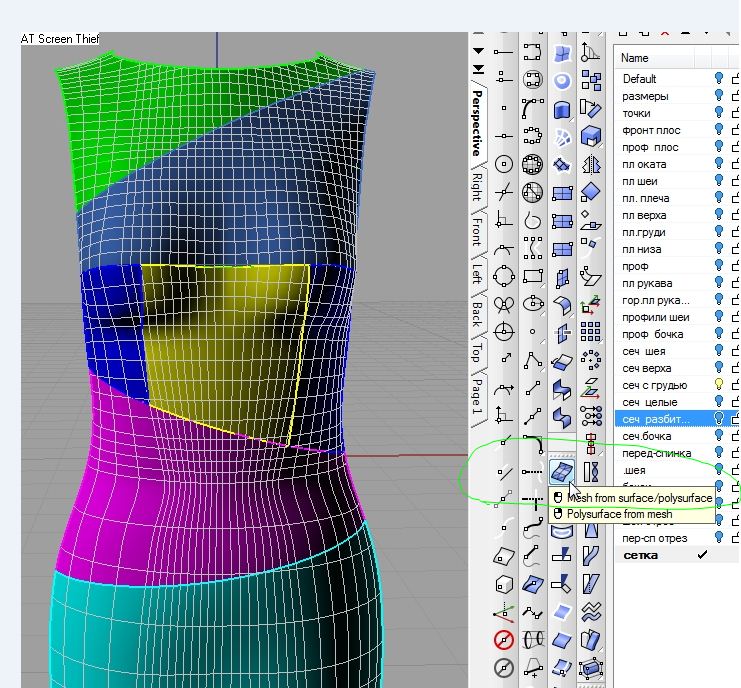Open the Page 1 layout tab

[x=478, y=397]
